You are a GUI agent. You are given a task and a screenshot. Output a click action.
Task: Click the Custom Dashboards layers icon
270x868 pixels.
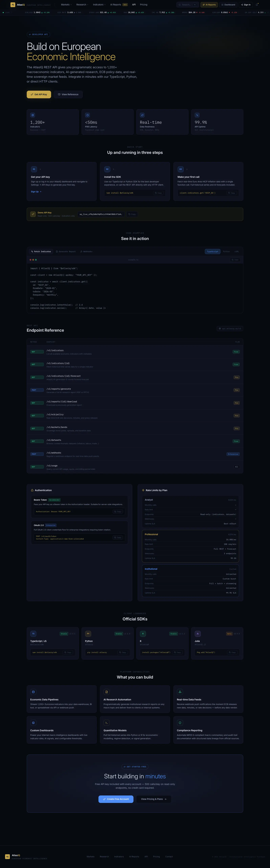[33, 723]
